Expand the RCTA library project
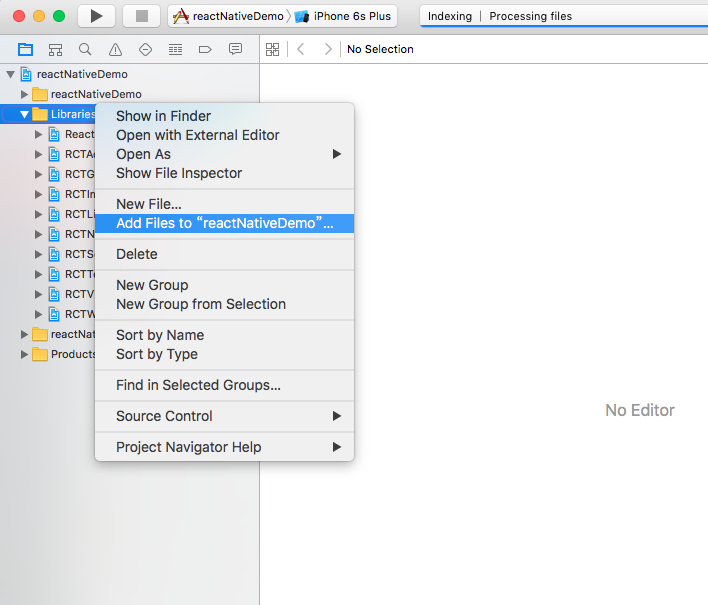Screen dimensions: 708x605 (38, 154)
